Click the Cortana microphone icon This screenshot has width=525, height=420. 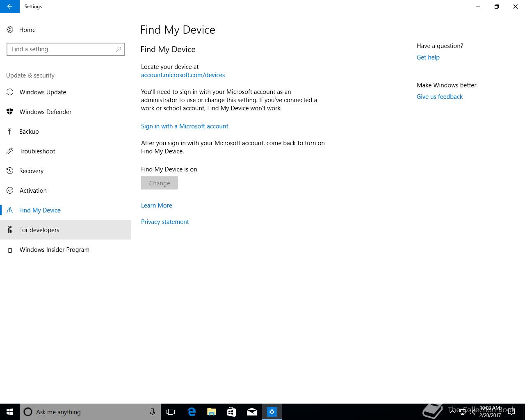pyautogui.click(x=152, y=412)
